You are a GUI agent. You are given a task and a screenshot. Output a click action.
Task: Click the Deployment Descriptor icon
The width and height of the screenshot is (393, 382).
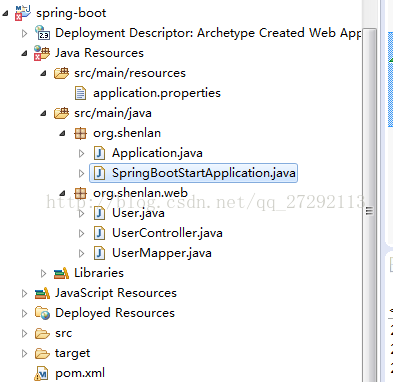pyautogui.click(x=42, y=33)
